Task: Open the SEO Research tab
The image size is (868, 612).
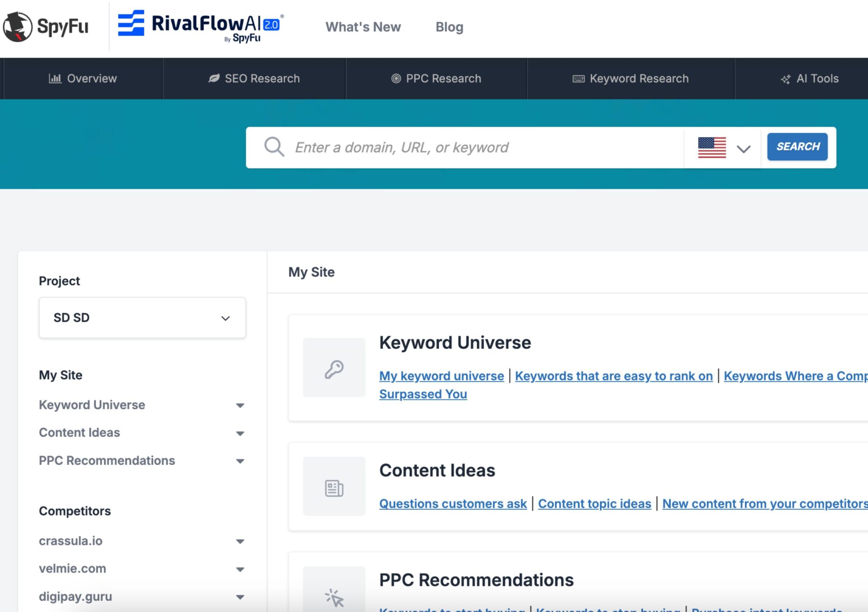Action: pyautogui.click(x=254, y=79)
